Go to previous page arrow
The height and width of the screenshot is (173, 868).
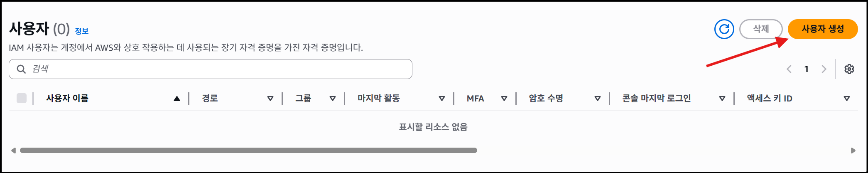tap(789, 69)
